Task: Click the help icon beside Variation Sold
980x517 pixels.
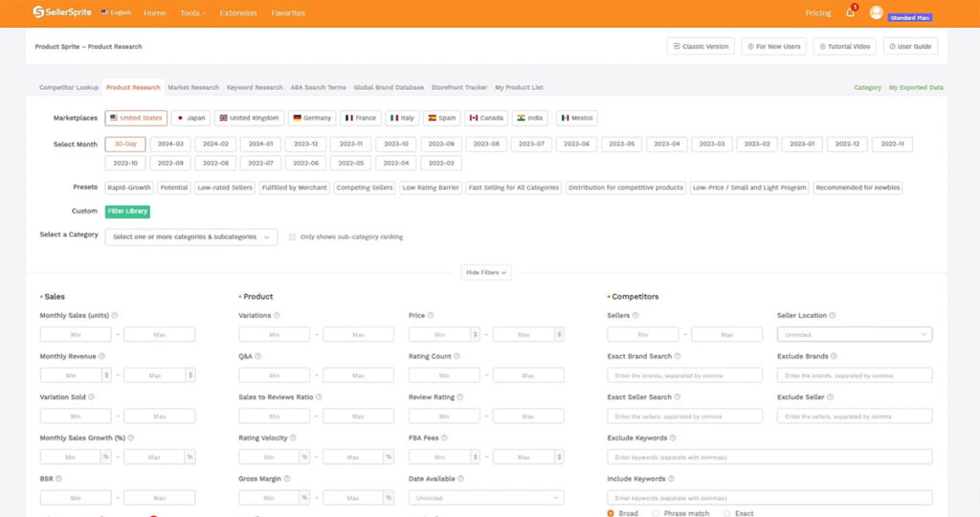Action: 91,397
